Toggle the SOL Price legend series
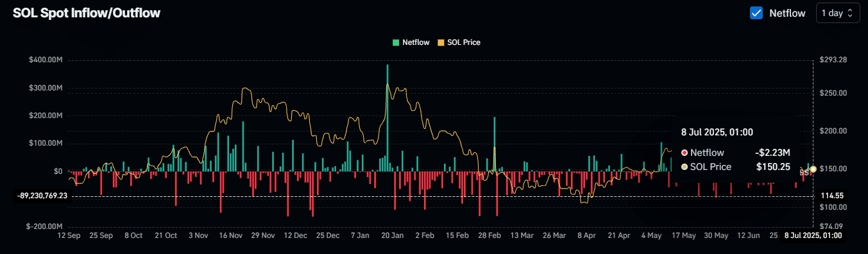Image resolution: width=868 pixels, height=254 pixels. [459, 42]
